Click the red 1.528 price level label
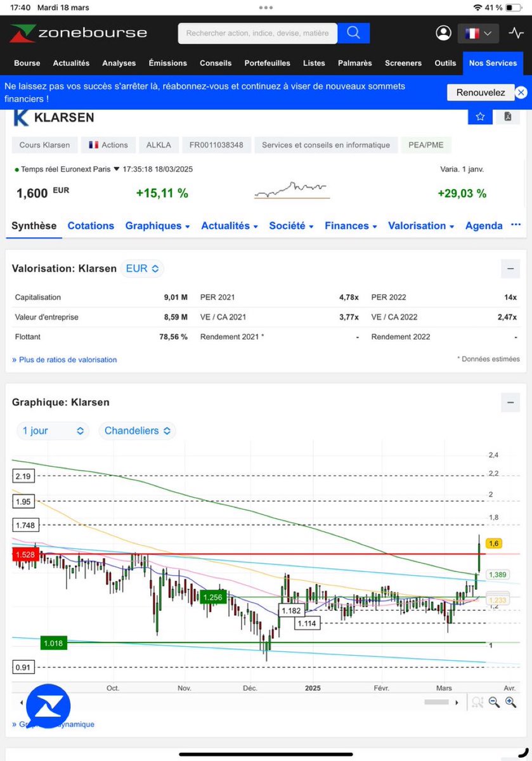Image resolution: width=532 pixels, height=761 pixels. (25, 554)
